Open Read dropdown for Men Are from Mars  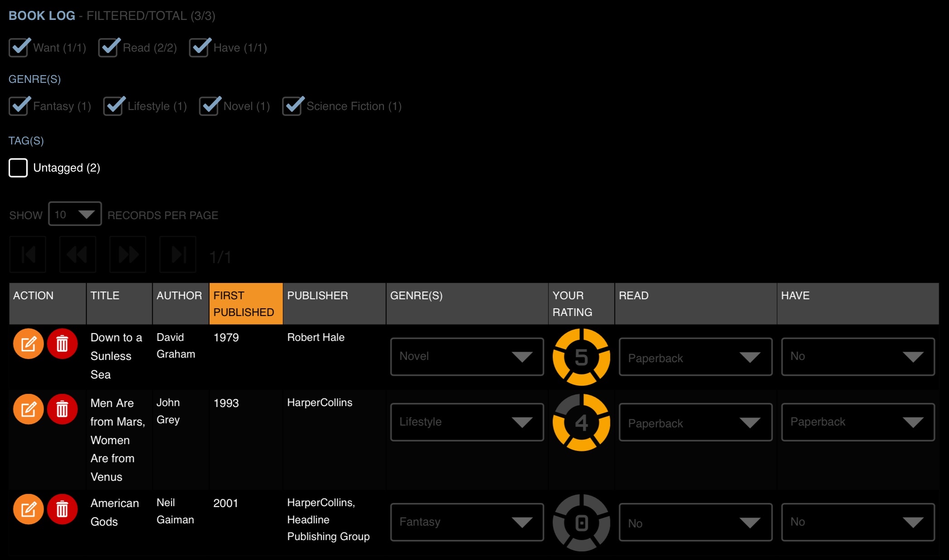(x=695, y=422)
